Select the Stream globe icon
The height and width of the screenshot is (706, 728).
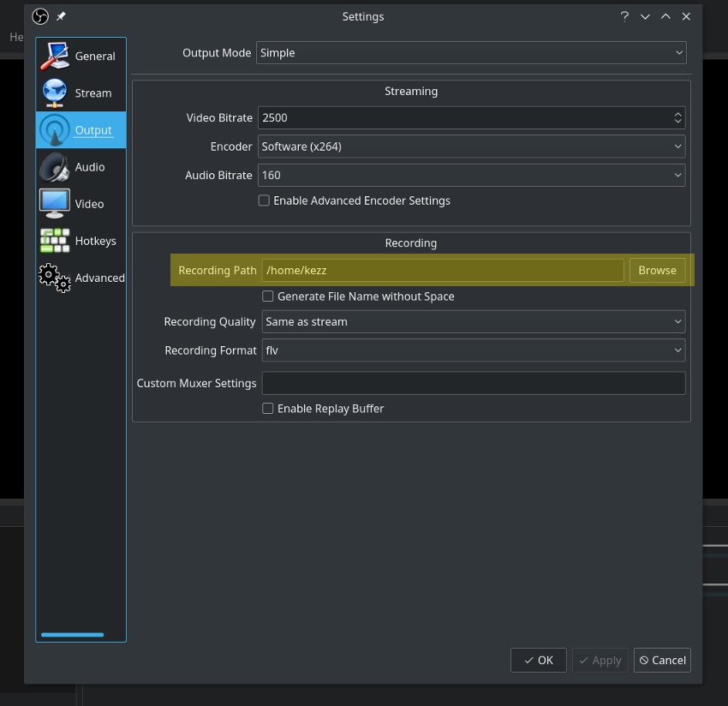(x=54, y=93)
